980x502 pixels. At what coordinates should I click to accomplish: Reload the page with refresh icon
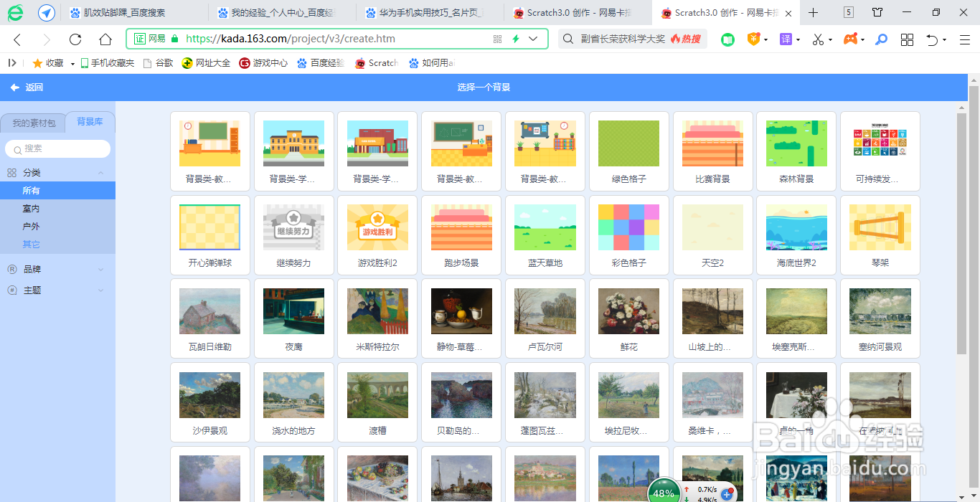click(x=75, y=39)
